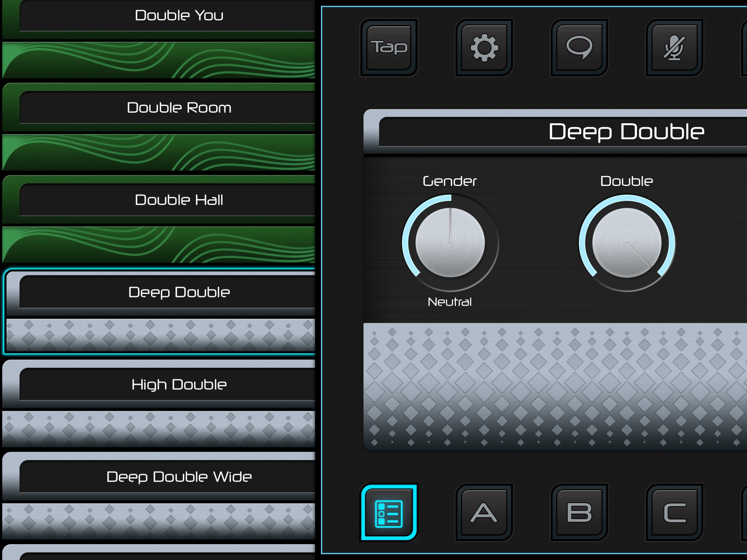The height and width of the screenshot is (560, 747).
Task: Select slot C button
Action: [674, 513]
